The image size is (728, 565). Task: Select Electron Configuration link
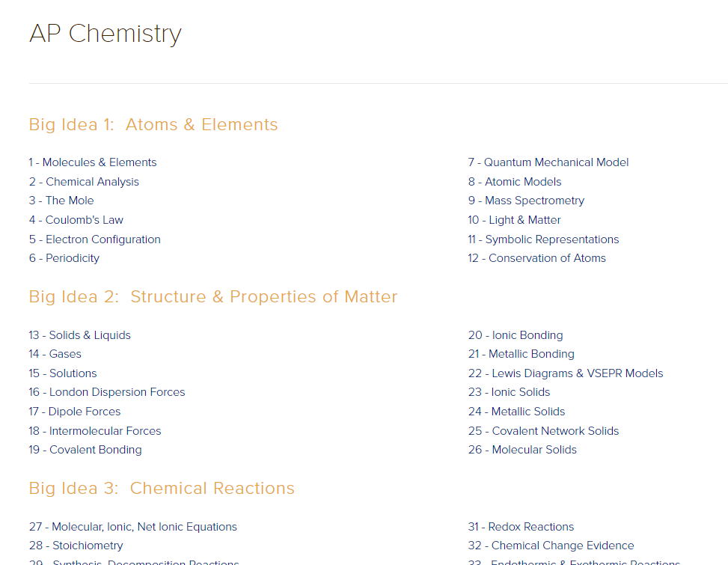[95, 239]
